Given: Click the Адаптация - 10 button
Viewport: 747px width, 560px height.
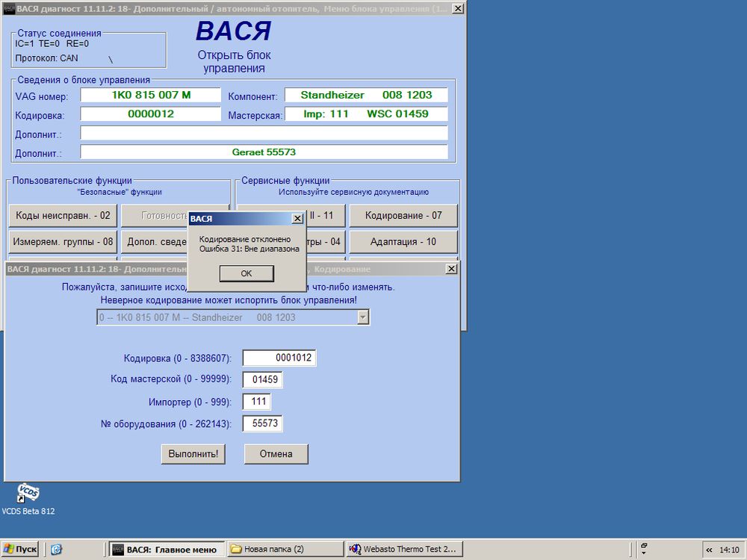Looking at the screenshot, I should (x=403, y=242).
